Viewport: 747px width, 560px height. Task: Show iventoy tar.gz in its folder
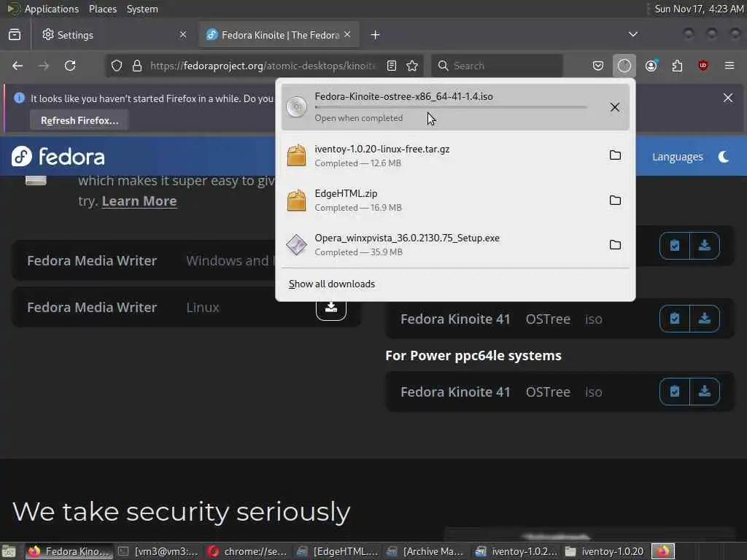pos(615,155)
